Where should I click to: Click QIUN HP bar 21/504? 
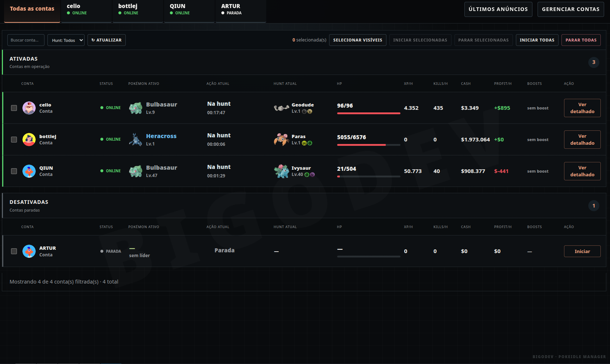pyautogui.click(x=369, y=177)
